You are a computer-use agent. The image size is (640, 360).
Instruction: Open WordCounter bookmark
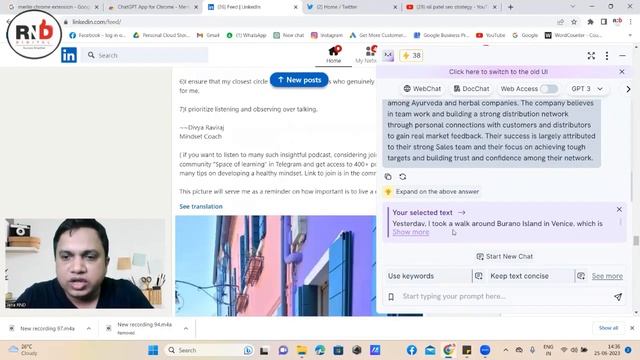click(573, 36)
